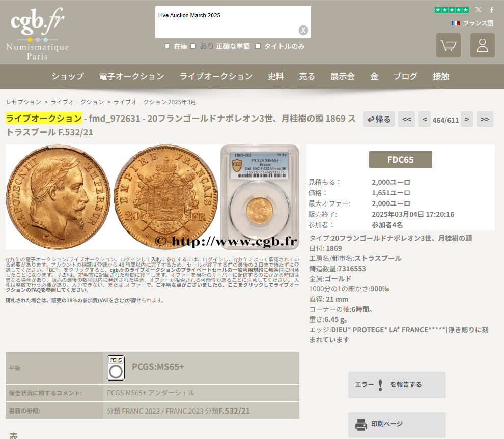504x439 pixels.
Task: Open breadcrumb link ライブオークション 2025年3月
Action: coord(155,102)
